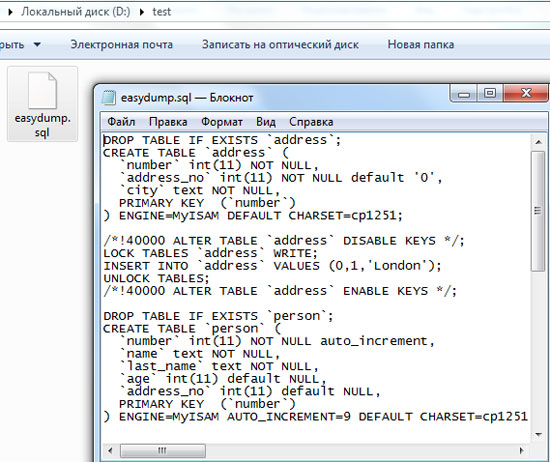Minimize the Notepad window
Image resolution: width=550 pixels, height=462 pixels.
click(x=464, y=94)
